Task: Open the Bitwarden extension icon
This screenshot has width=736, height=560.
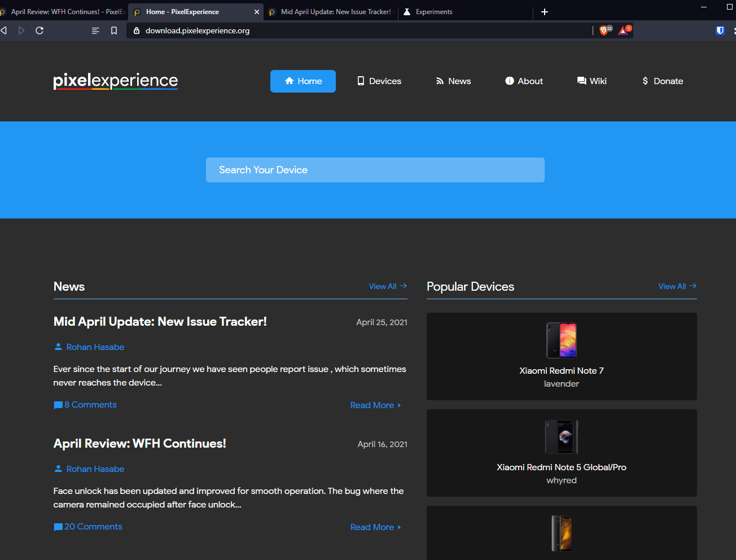Action: pos(720,30)
